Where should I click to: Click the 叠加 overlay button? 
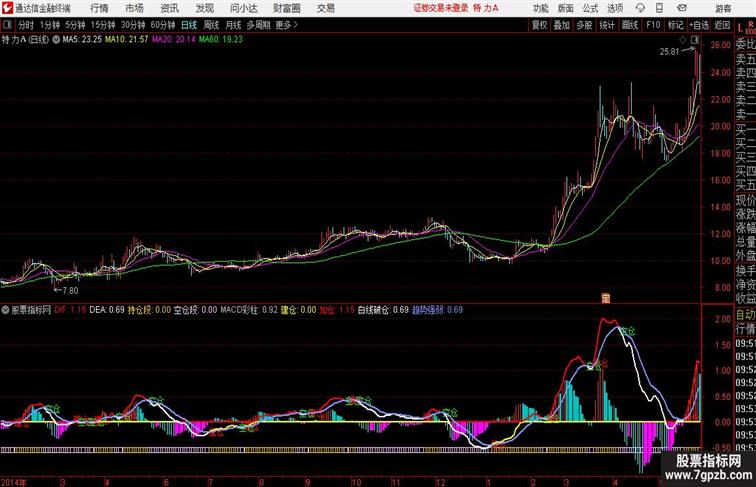[x=562, y=25]
